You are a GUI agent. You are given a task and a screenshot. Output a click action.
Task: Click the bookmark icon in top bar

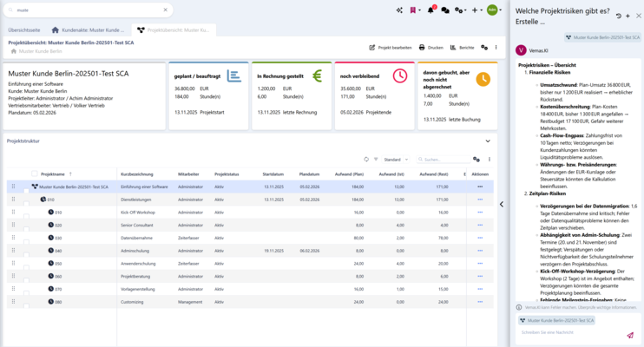[413, 10]
